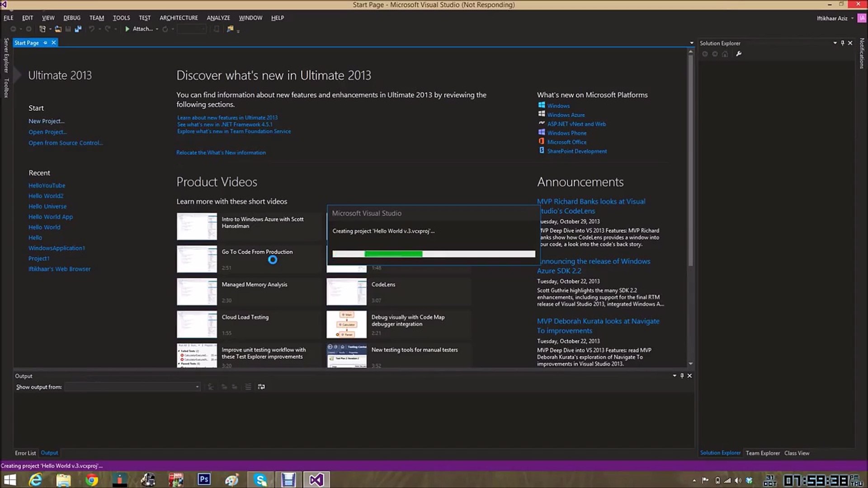Toggle word wrap in Output panel
Image resolution: width=868 pixels, height=488 pixels.
pos(261,387)
